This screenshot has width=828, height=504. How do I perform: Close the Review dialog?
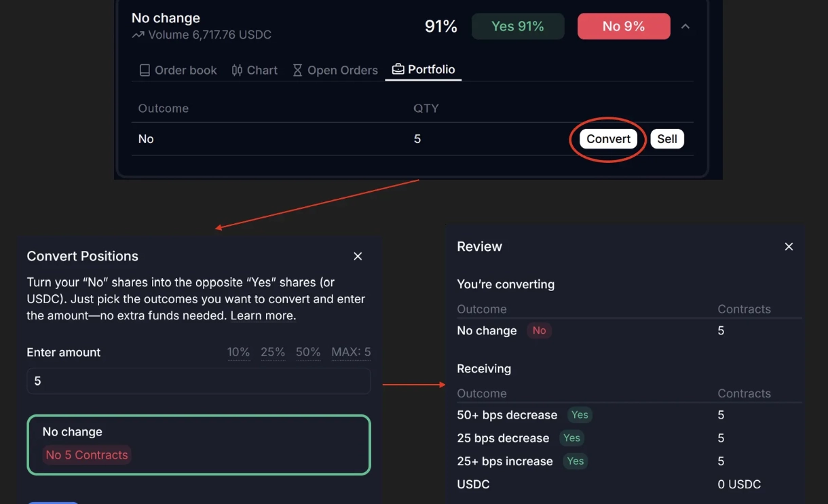[789, 246]
